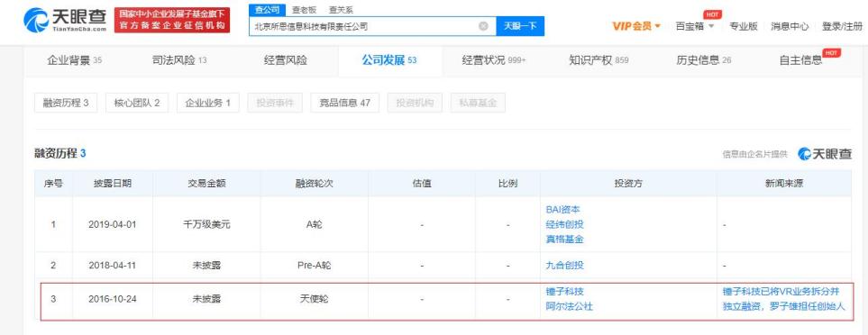
Task: Select the A轮 round cell
Action: coord(314,225)
